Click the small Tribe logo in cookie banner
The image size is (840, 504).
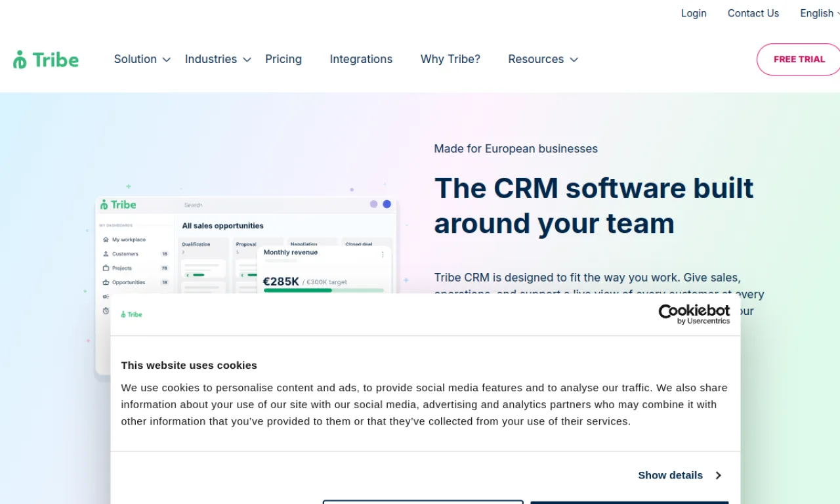(132, 314)
